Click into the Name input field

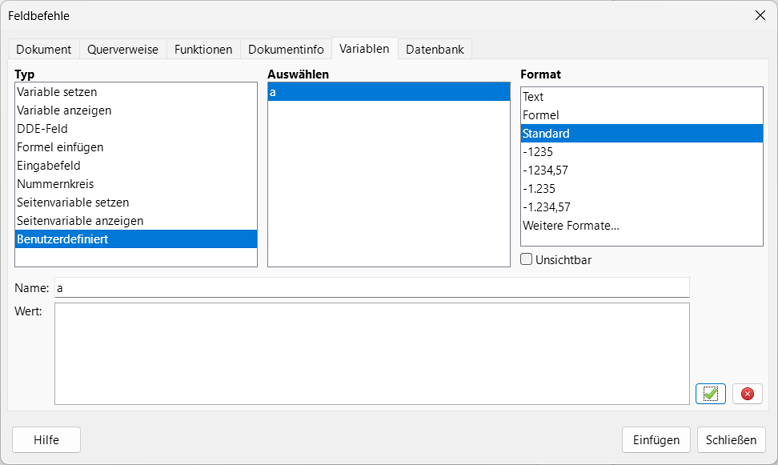370,288
